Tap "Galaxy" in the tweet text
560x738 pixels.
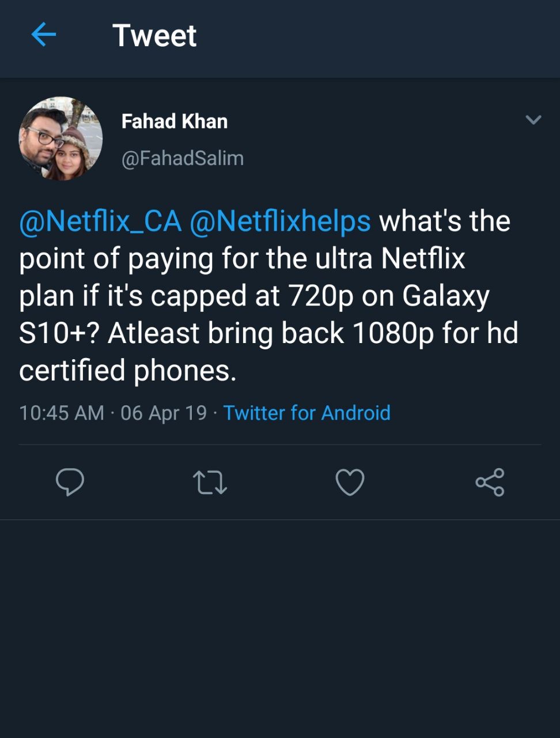[x=446, y=296]
